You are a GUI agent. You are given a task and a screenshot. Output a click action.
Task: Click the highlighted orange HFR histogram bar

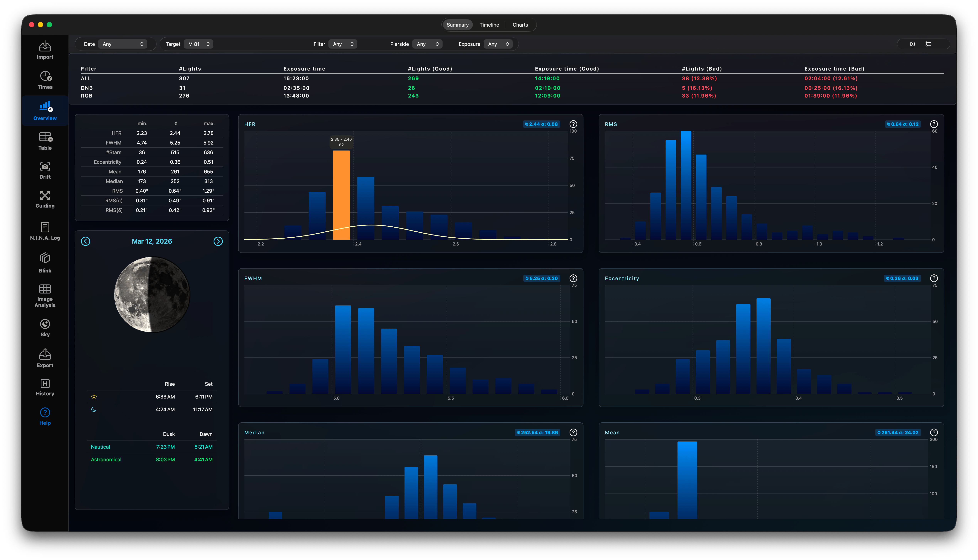click(x=341, y=195)
